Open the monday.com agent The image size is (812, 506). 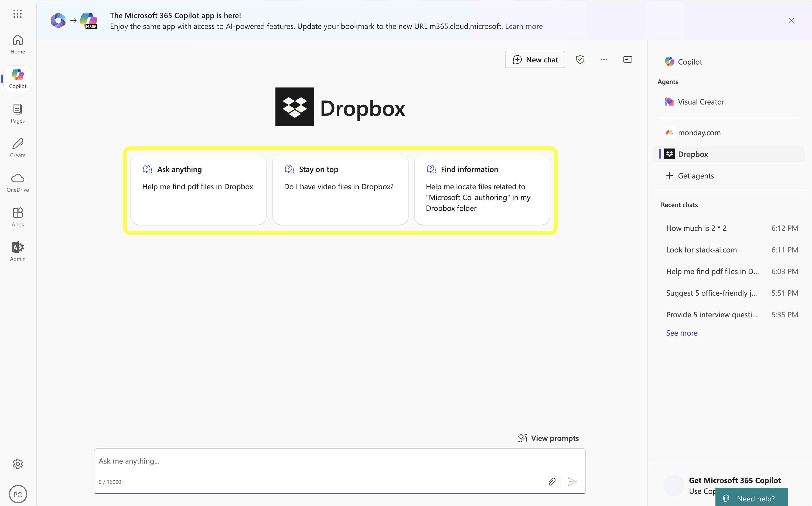click(x=728, y=133)
